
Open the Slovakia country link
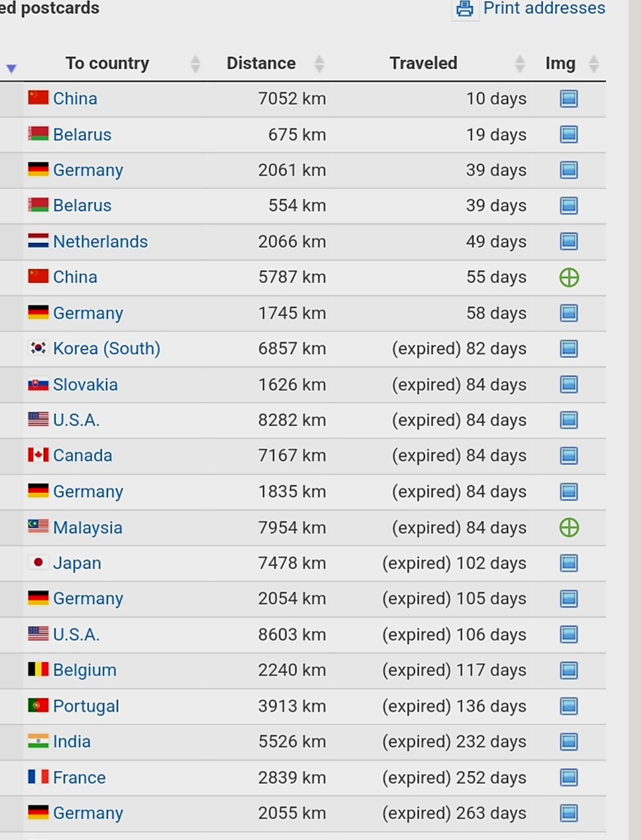(x=85, y=385)
